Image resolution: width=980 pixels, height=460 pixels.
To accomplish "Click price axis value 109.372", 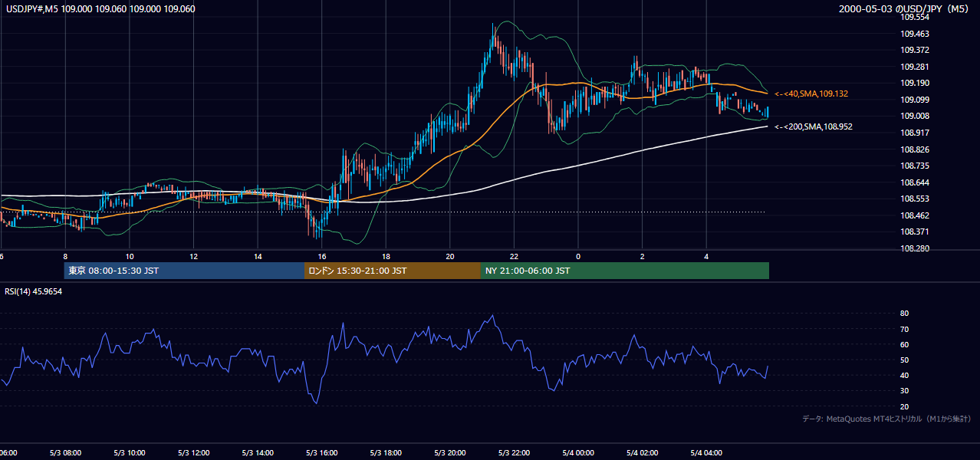I will [915, 50].
